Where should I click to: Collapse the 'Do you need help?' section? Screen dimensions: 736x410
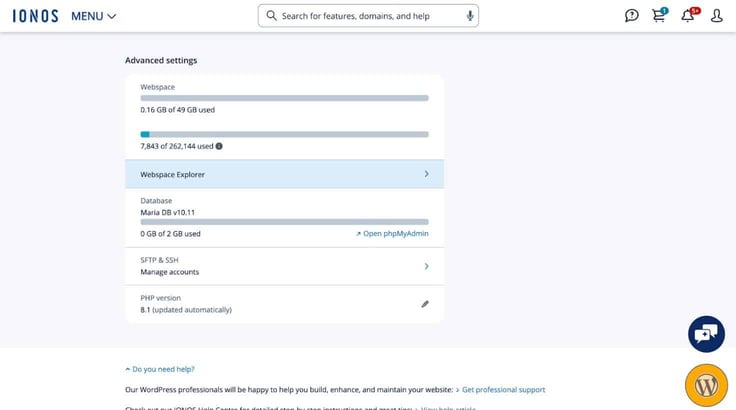coord(160,369)
